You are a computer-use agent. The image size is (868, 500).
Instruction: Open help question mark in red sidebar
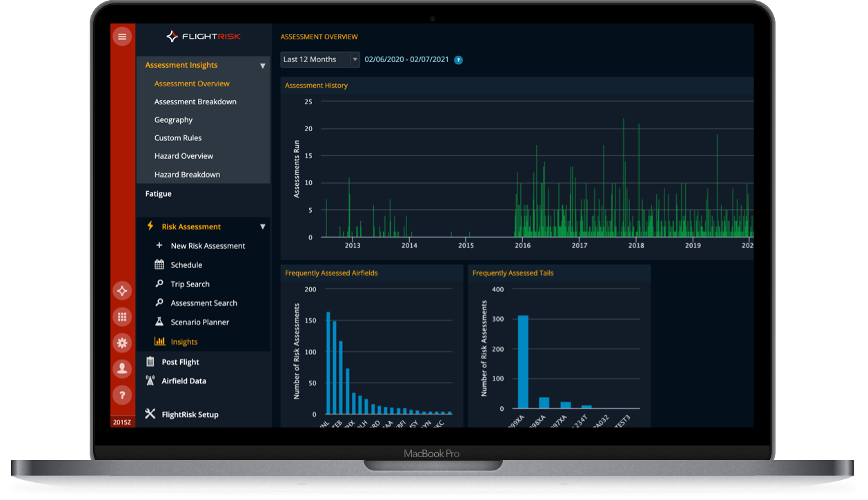pyautogui.click(x=122, y=395)
